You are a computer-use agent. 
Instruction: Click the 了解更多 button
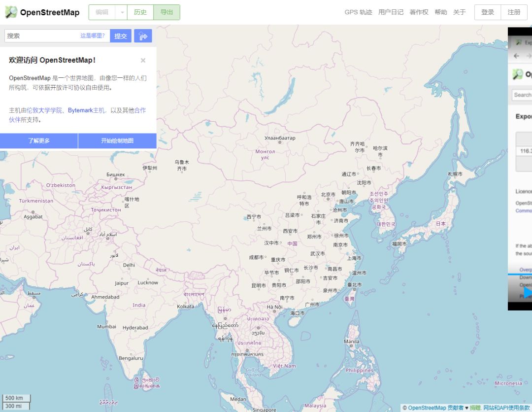point(39,141)
